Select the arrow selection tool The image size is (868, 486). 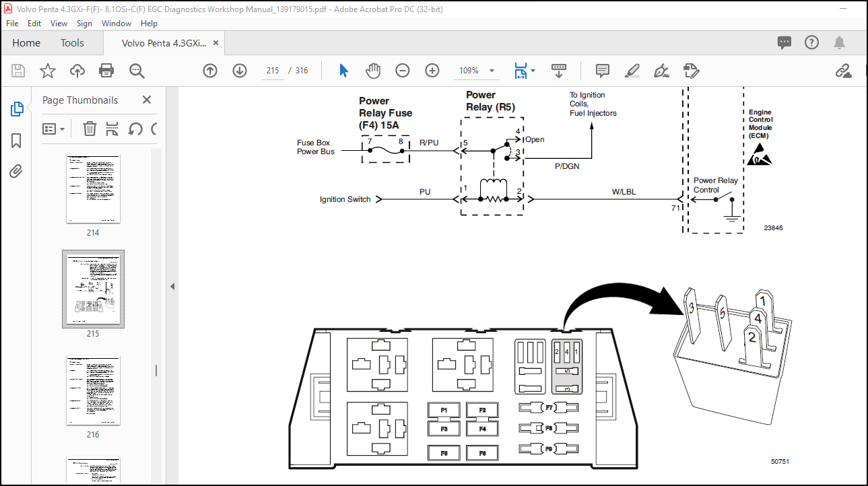[344, 71]
